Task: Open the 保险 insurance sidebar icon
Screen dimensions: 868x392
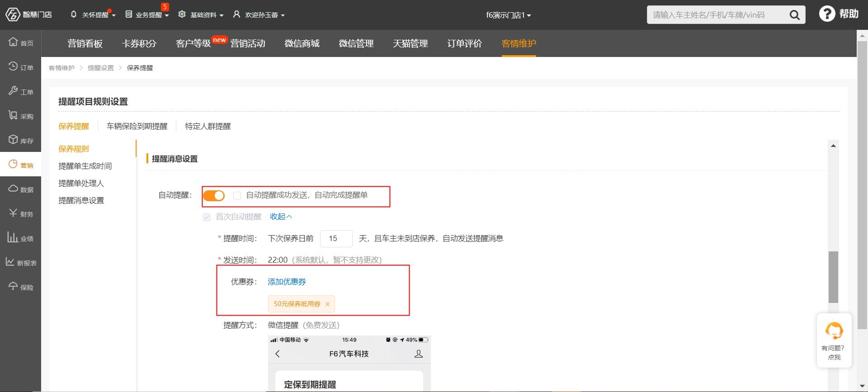Action: pyautogui.click(x=13, y=286)
